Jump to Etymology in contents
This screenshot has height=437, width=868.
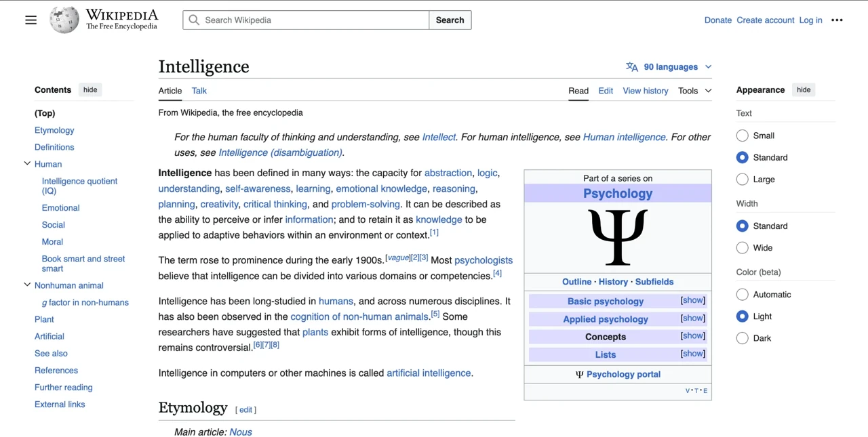pyautogui.click(x=54, y=130)
